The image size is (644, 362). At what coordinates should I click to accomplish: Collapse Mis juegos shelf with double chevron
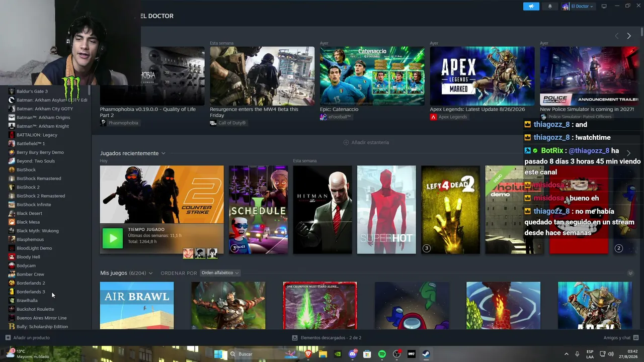[630, 273]
